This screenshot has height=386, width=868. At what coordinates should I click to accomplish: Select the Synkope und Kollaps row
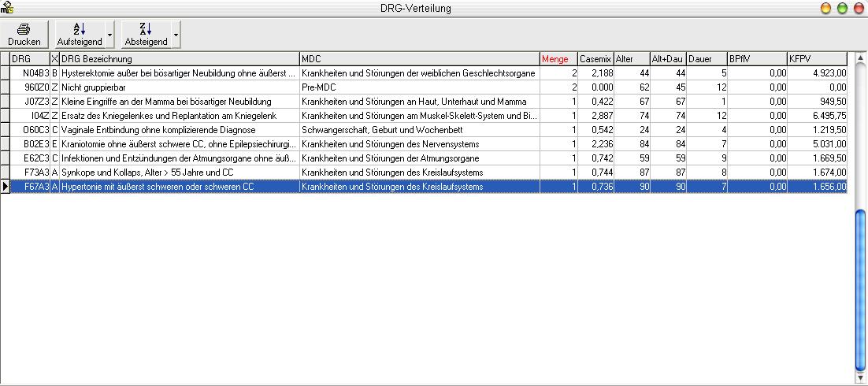tap(179, 173)
